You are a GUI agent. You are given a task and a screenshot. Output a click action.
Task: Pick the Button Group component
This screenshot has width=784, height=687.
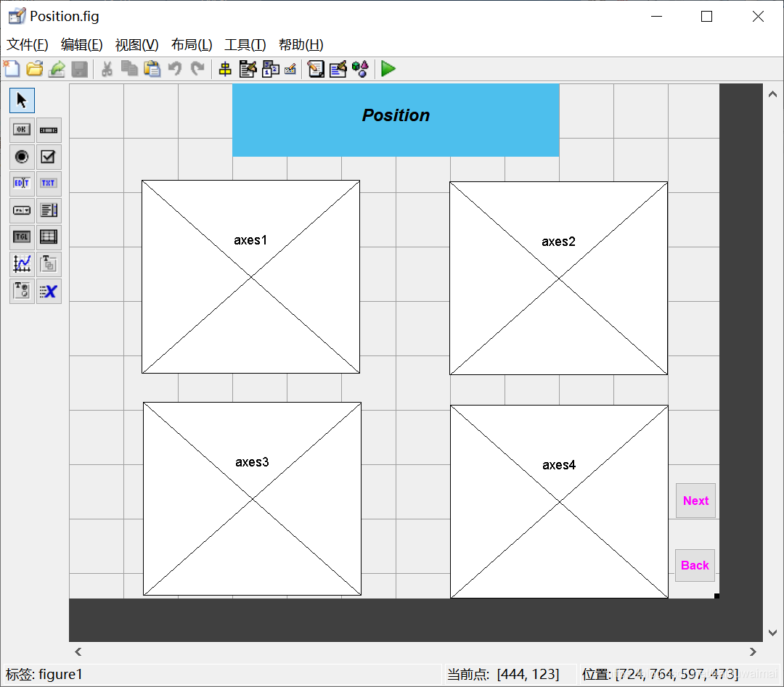click(22, 291)
